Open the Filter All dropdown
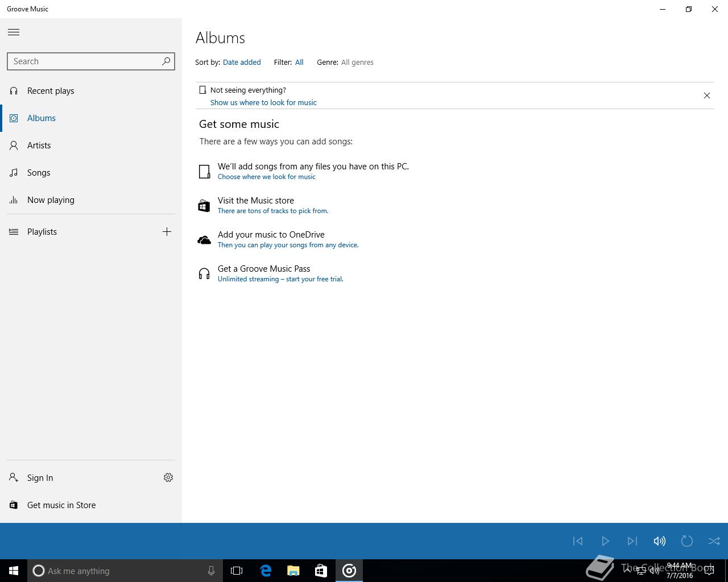Screen dimensions: 728x582 tap(299, 63)
